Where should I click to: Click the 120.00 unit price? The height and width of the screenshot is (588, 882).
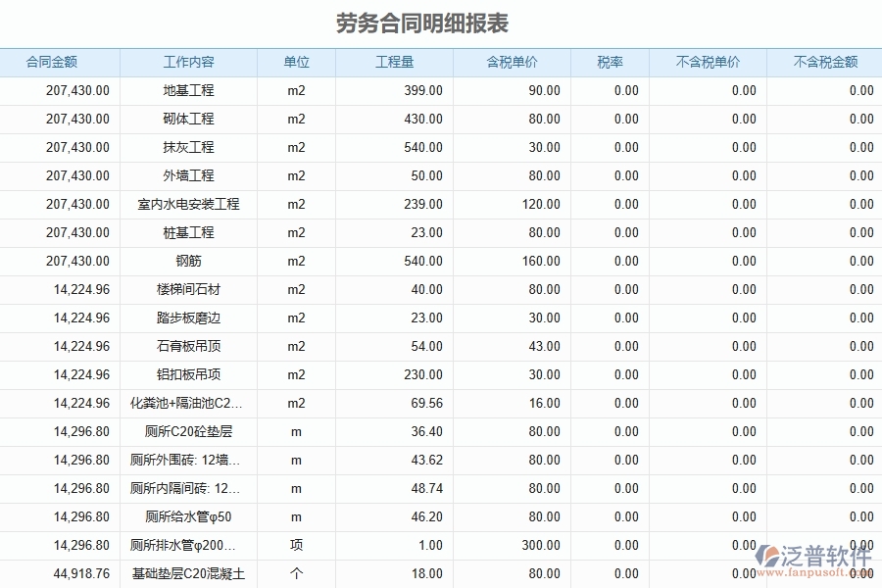pyautogui.click(x=541, y=204)
